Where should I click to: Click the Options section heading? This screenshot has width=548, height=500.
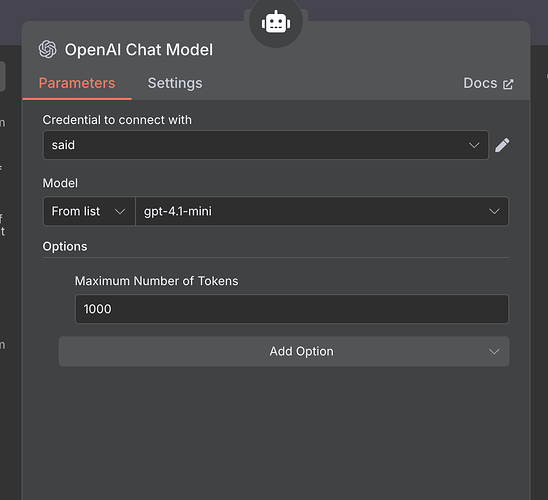(65, 247)
